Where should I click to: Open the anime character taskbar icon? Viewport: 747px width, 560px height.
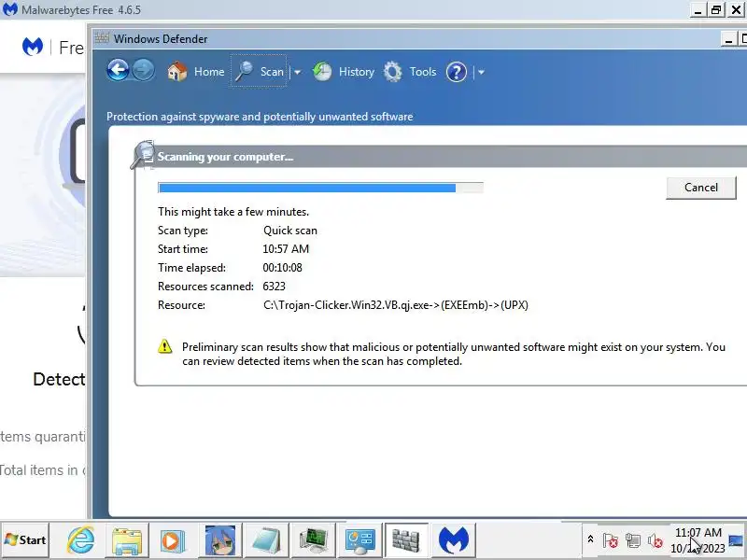pyautogui.click(x=220, y=540)
